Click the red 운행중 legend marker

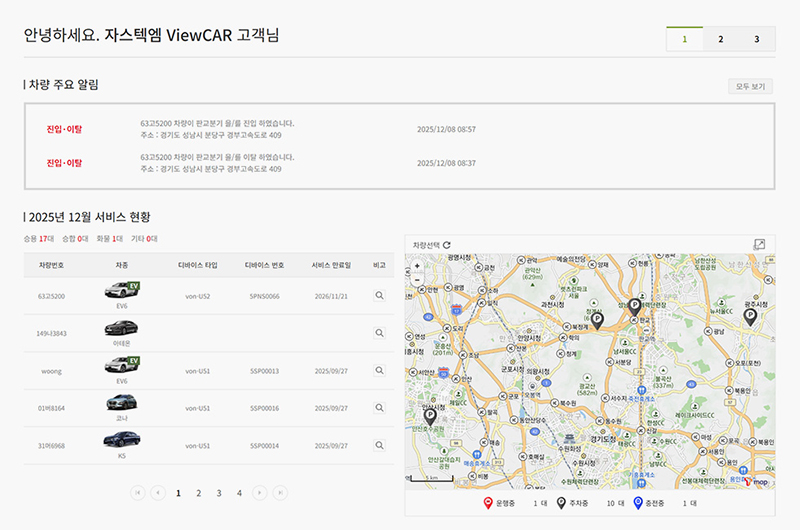[x=488, y=503]
